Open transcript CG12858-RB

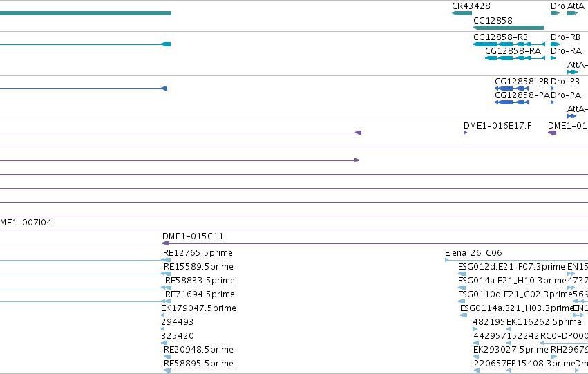(x=501, y=37)
